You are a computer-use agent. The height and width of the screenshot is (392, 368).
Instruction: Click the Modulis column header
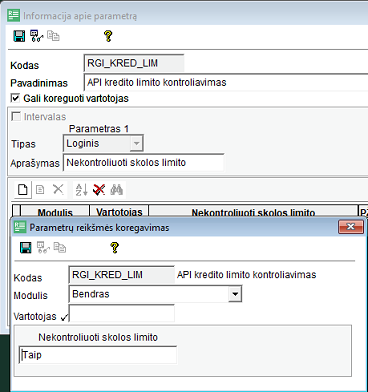[55, 212]
